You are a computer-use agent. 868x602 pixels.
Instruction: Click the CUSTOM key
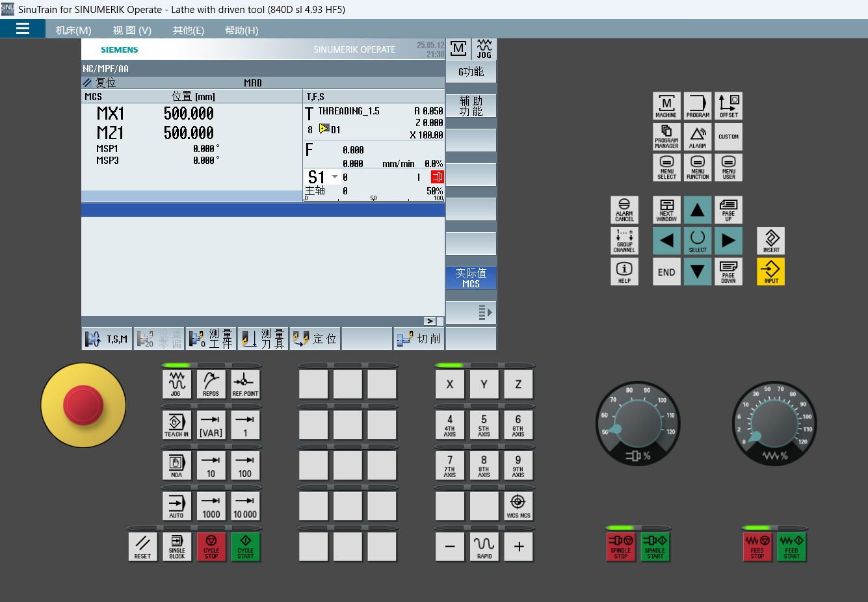(x=729, y=137)
